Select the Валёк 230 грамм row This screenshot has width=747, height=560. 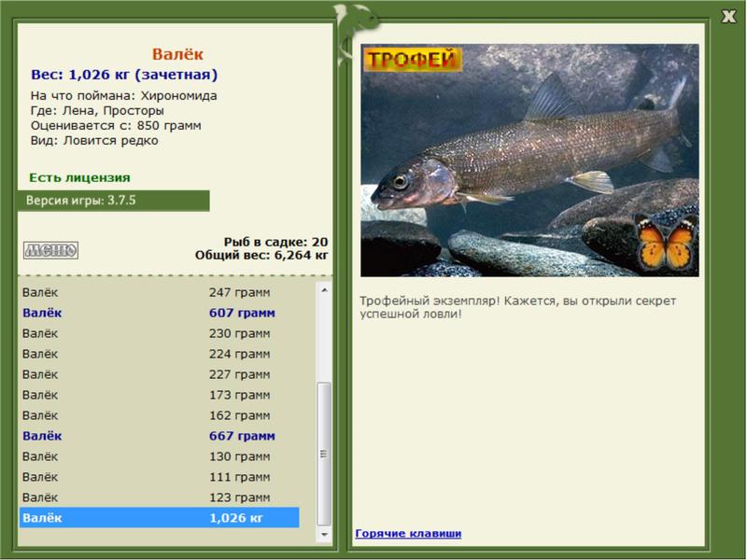coord(159,333)
